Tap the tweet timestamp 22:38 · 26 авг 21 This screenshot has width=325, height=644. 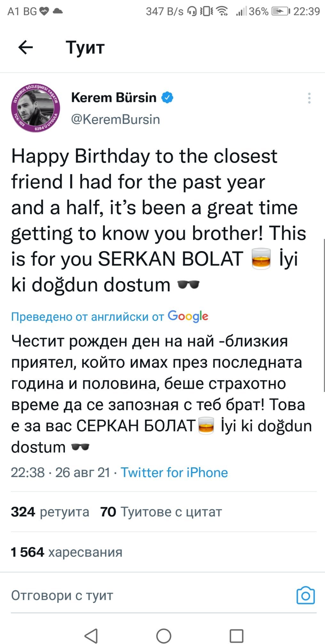60,472
